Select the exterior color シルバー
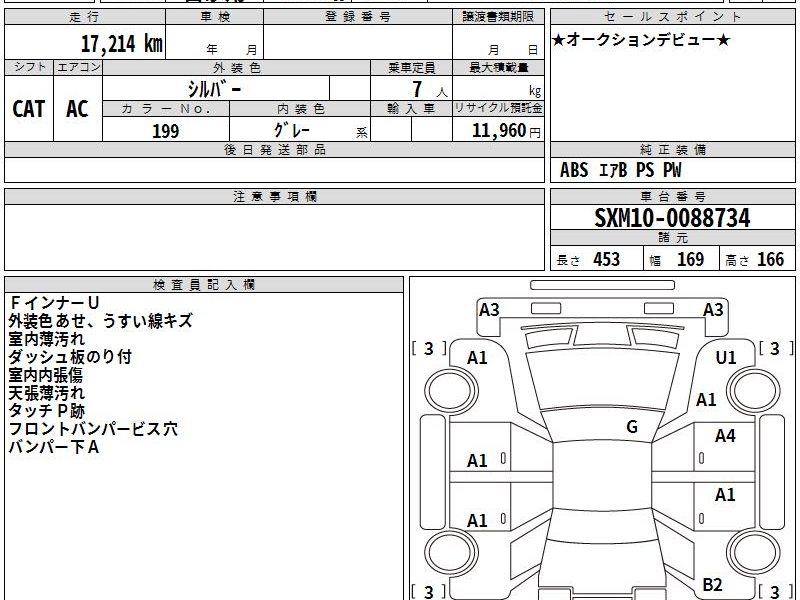This screenshot has height=600, width=800. [x=214, y=89]
